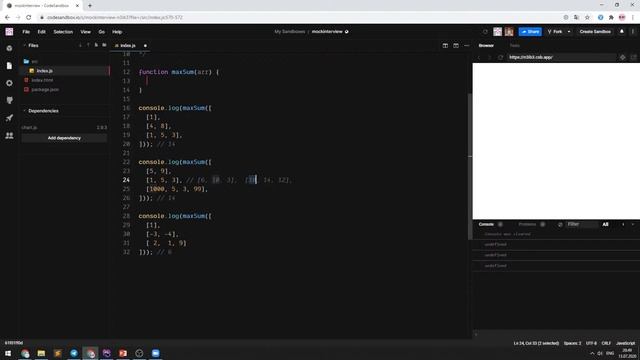Click the preview back arrow
The width and height of the screenshot is (640, 360).
point(479,58)
